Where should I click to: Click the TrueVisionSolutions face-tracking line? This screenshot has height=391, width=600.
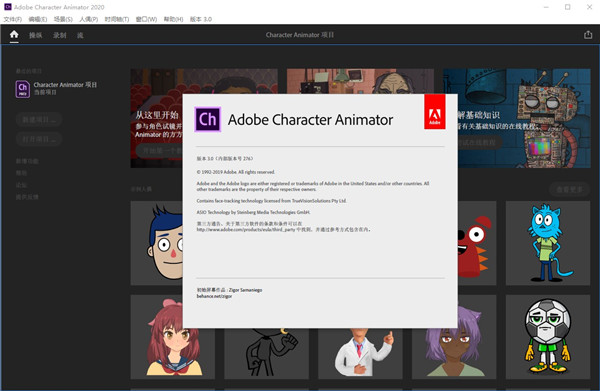pos(272,200)
